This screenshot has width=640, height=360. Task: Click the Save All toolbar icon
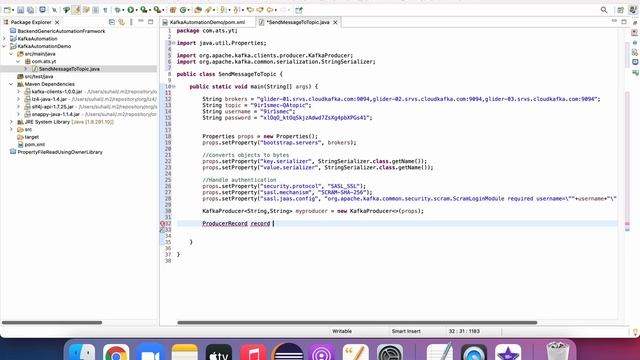[30, 10]
